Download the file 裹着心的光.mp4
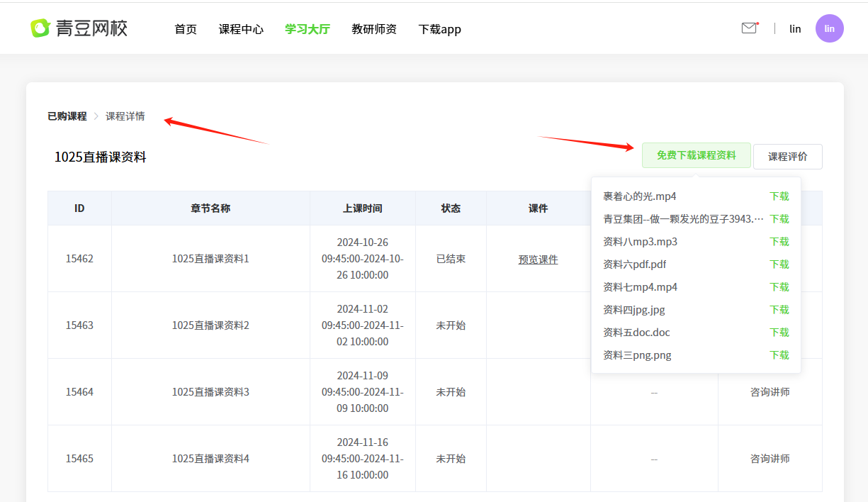Viewport: 868px width, 502px height. pos(779,196)
